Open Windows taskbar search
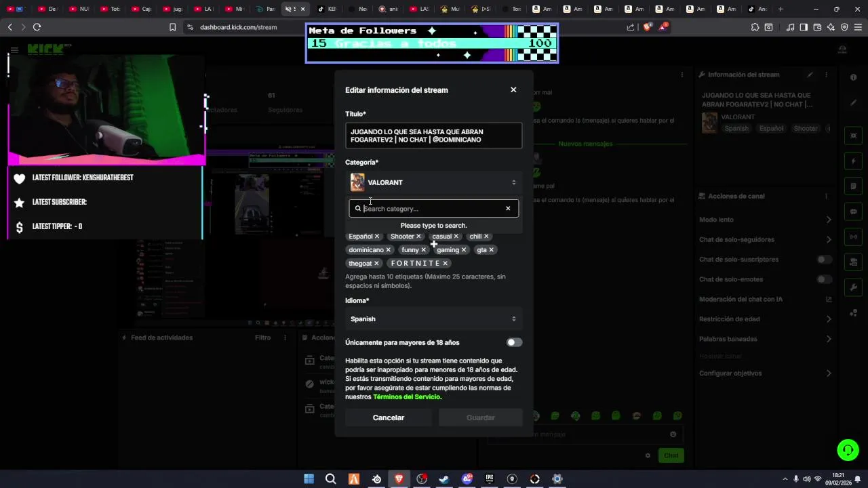Viewport: 868px width, 488px height. pos(331,479)
